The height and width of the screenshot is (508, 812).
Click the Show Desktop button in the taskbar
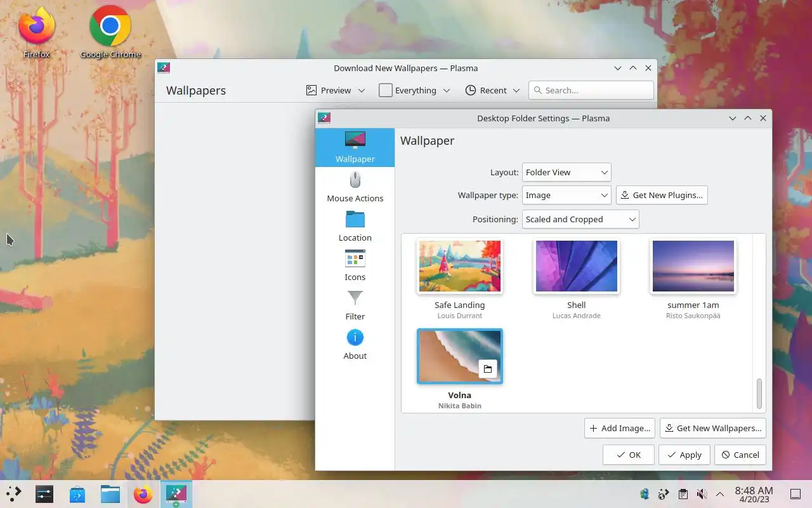795,494
